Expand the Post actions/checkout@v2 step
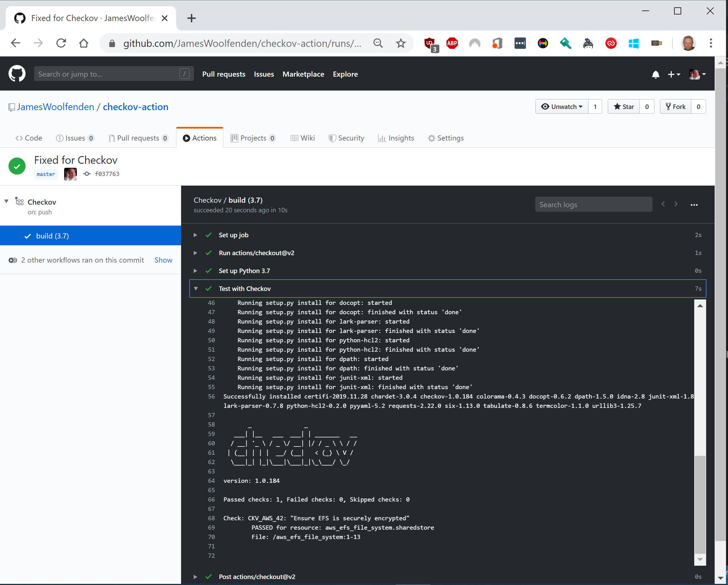 [x=195, y=577]
